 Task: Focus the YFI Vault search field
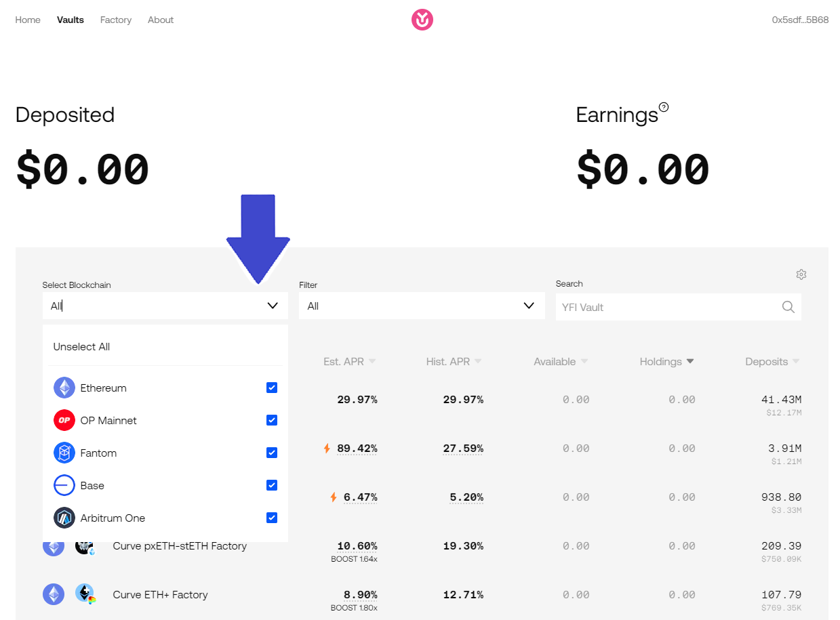tap(664, 307)
